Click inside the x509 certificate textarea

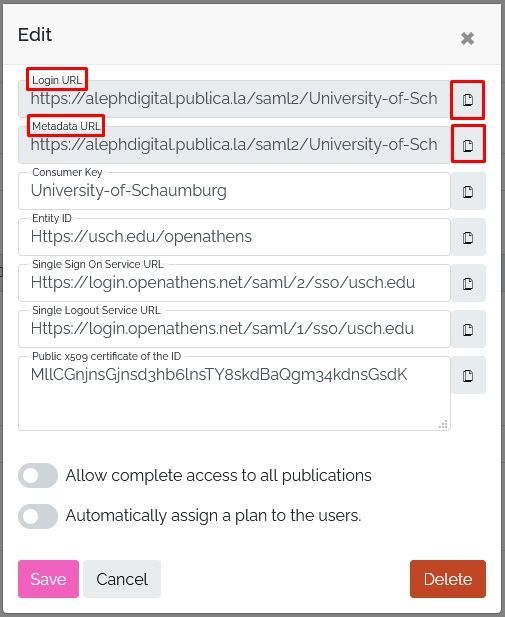[x=234, y=393]
